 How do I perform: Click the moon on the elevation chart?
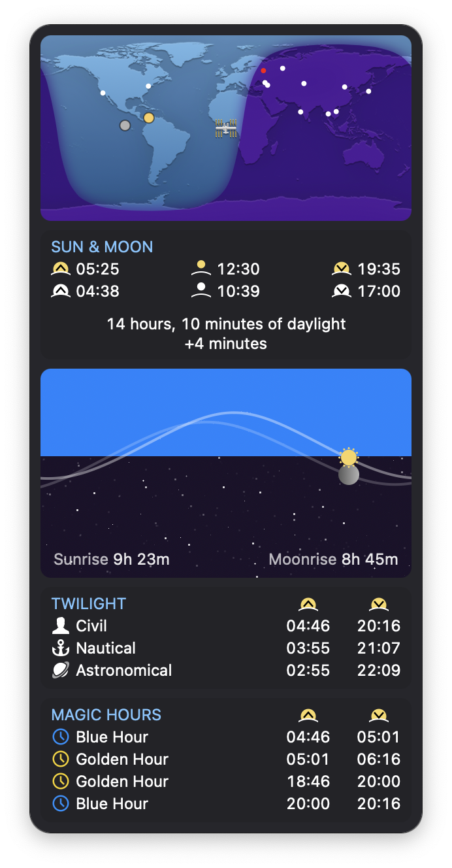click(349, 475)
